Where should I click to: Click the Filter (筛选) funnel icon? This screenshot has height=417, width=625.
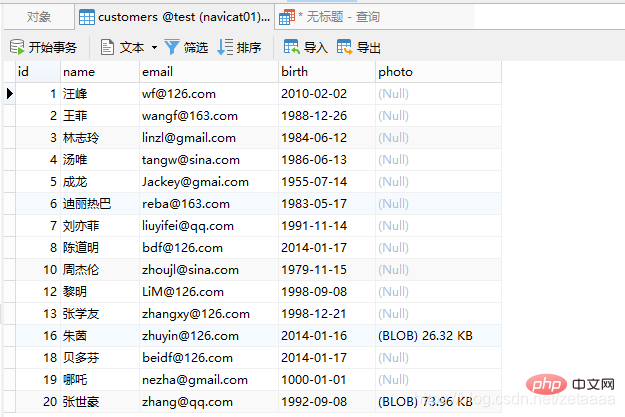click(x=172, y=47)
